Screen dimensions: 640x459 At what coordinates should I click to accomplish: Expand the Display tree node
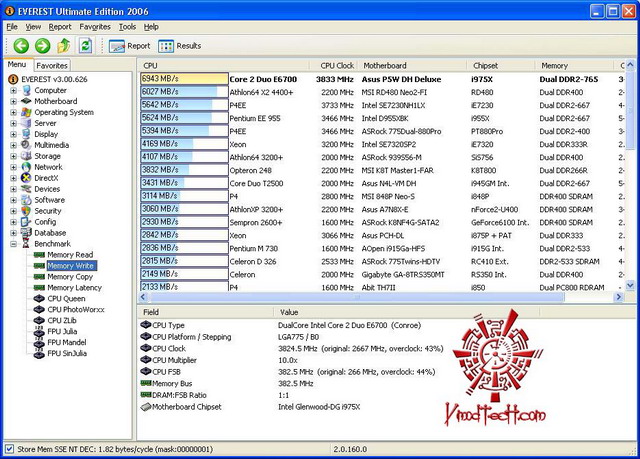click(x=13, y=134)
